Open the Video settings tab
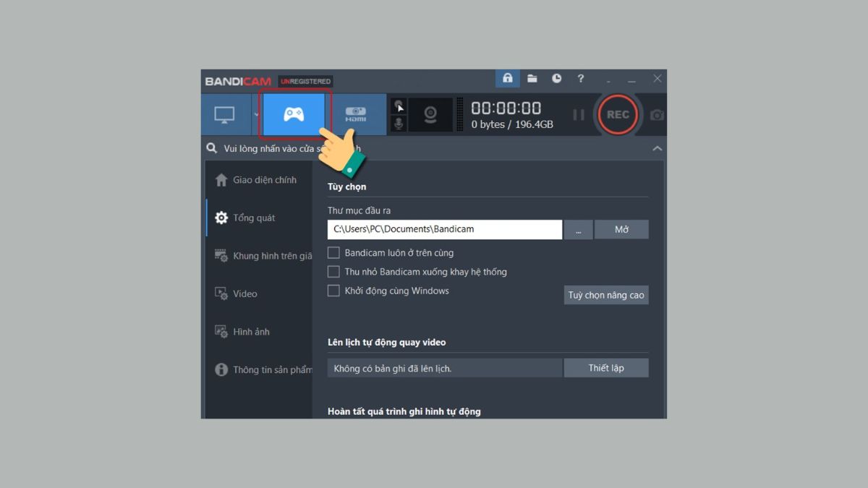Viewport: 868px width, 488px height. 244,294
